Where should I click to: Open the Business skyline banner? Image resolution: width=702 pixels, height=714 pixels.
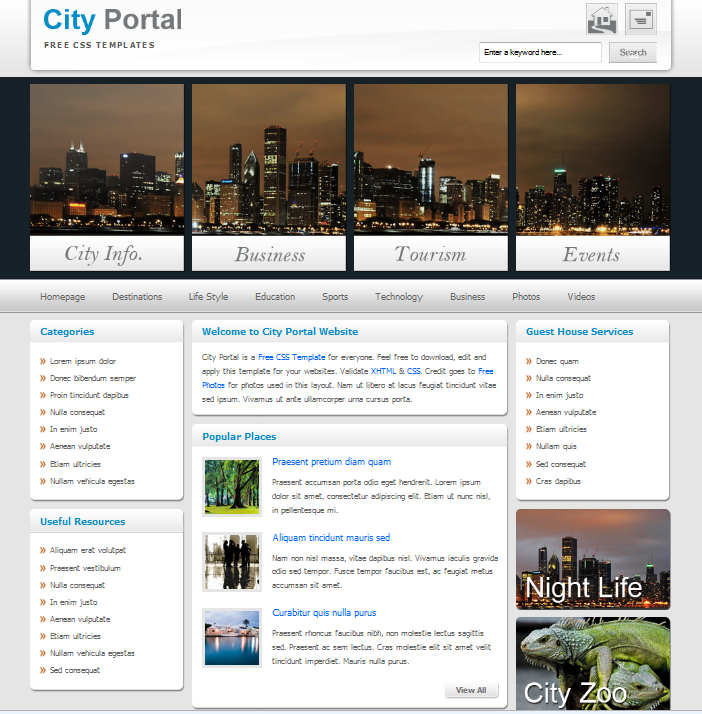269,177
